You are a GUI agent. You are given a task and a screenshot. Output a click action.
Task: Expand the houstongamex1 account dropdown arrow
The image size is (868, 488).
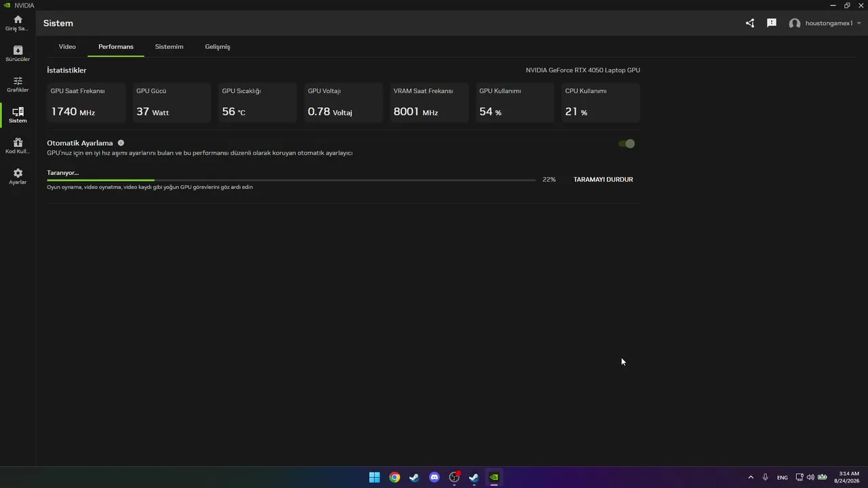coord(859,24)
